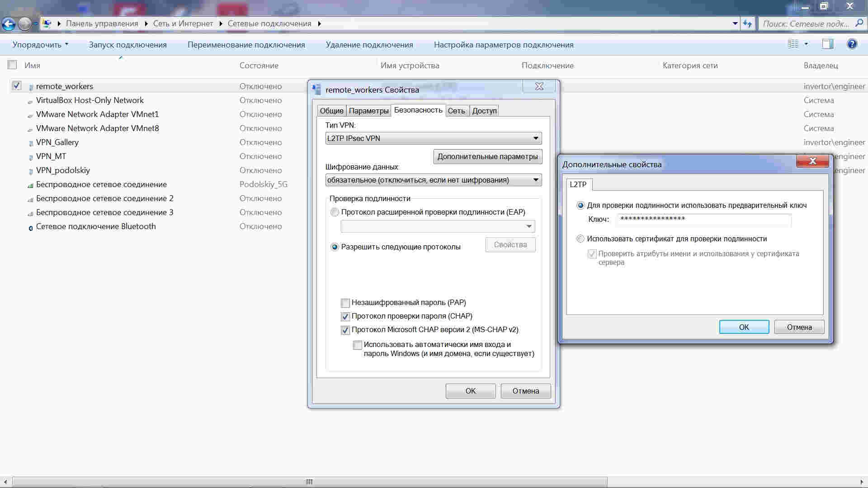Uncheck the remote_workers row checkbox
Image resolution: width=868 pixels, height=488 pixels.
(17, 85)
